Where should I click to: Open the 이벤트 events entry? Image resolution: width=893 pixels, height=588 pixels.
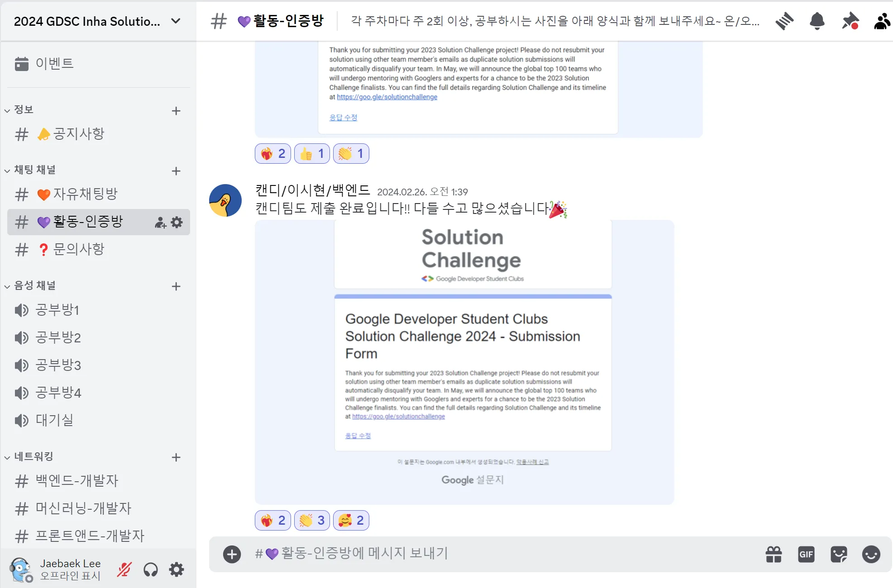click(x=99, y=63)
